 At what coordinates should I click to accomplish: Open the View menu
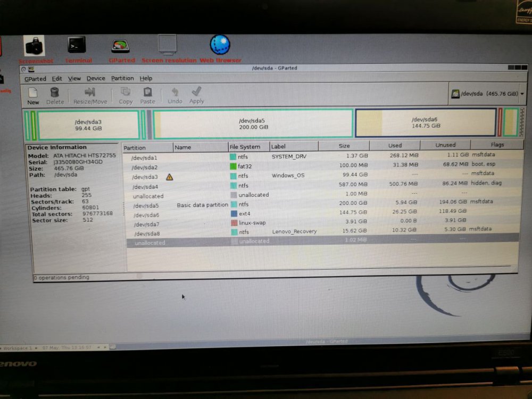[x=74, y=78]
